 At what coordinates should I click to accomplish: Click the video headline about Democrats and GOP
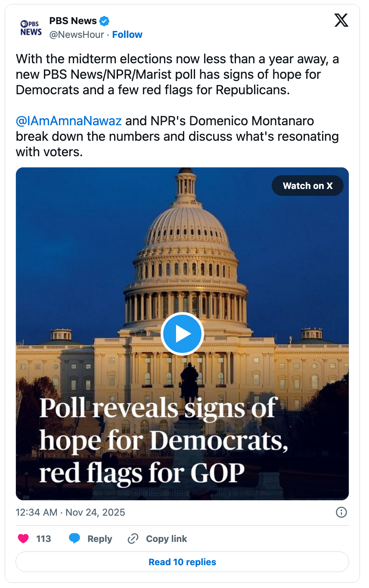point(164,440)
